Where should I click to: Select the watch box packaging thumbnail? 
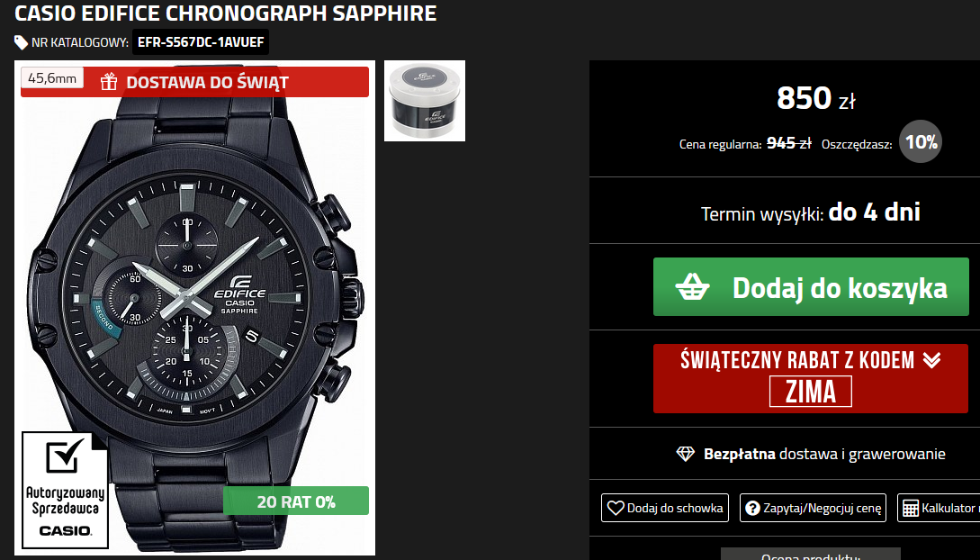[425, 101]
